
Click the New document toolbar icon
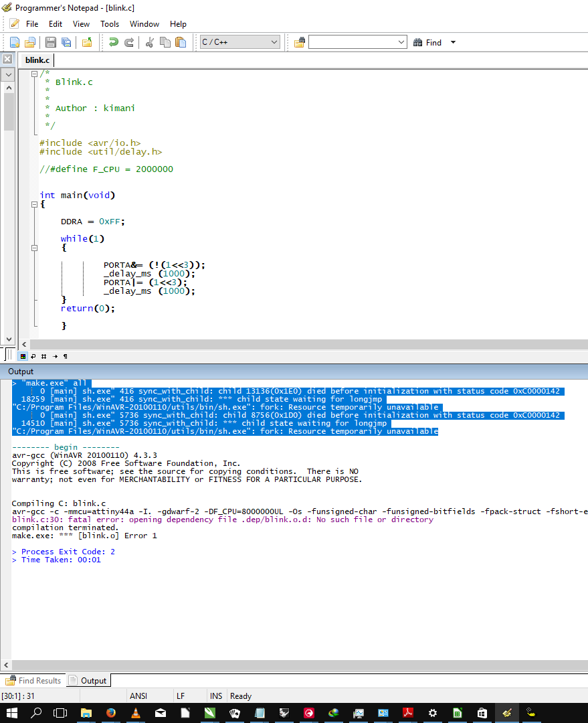point(15,42)
